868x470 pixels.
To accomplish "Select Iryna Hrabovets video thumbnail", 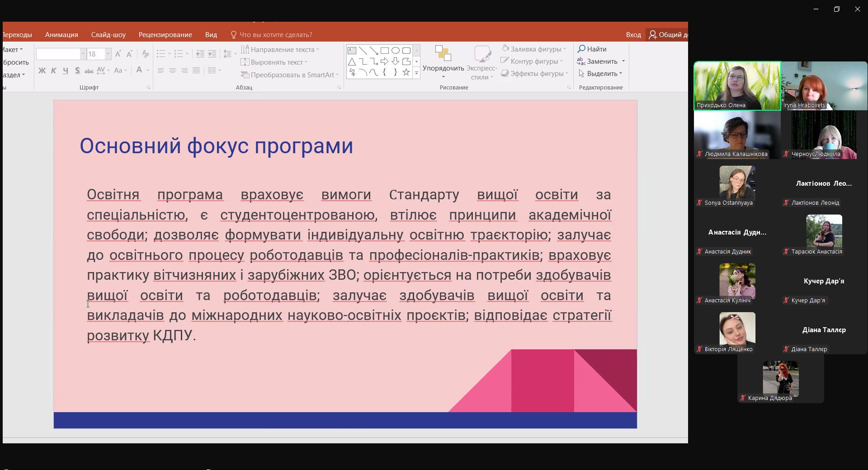I will coord(824,86).
